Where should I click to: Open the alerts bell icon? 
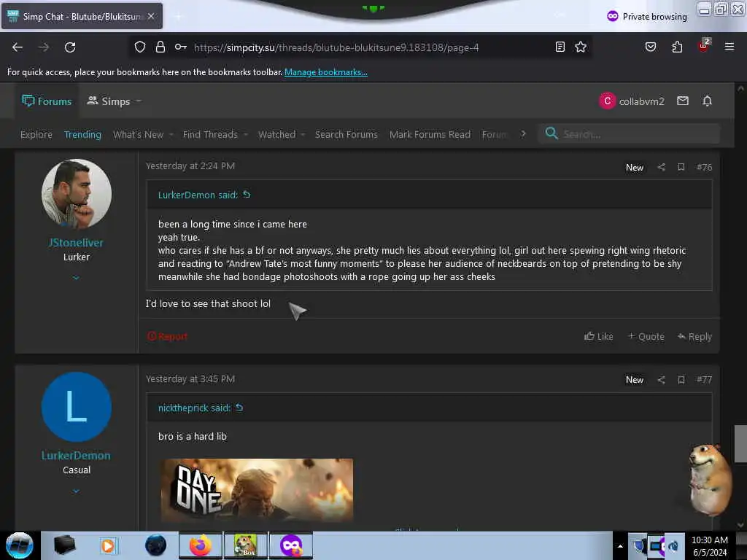(708, 101)
